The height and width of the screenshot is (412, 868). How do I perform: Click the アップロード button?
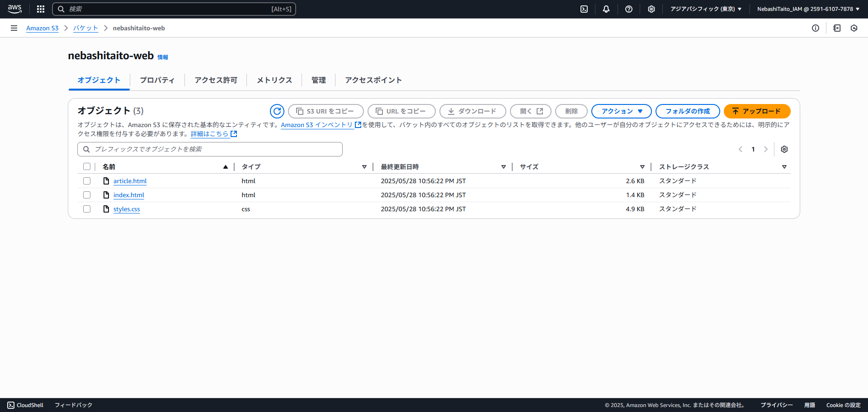click(757, 111)
